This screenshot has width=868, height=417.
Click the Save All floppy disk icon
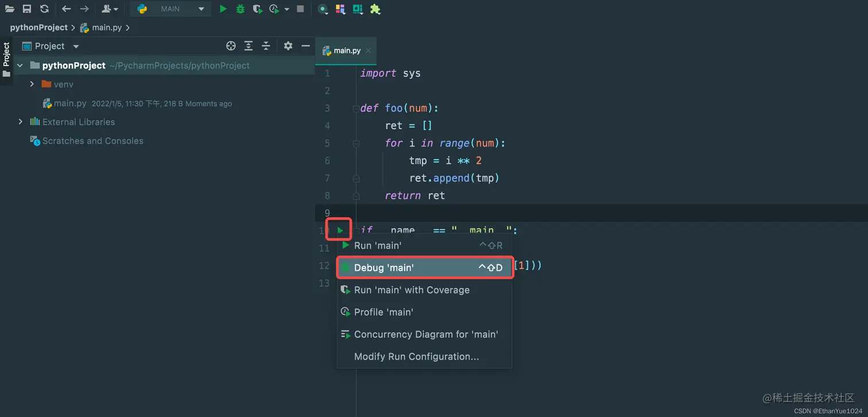27,9
